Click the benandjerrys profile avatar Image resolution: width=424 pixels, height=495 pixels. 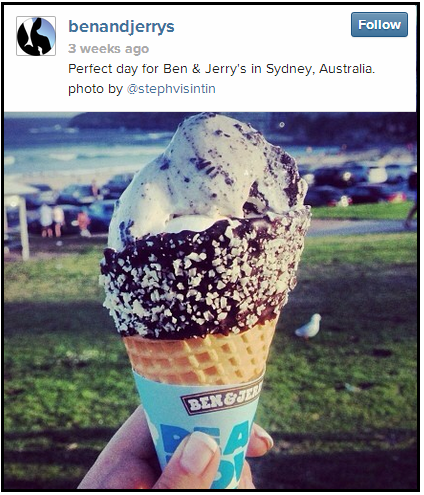36,36
